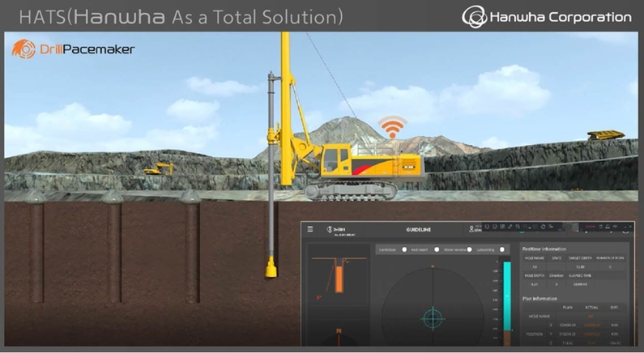Screen dimensions: 644x353
Task: Click the DIST. column header
Action: (x=614, y=308)
